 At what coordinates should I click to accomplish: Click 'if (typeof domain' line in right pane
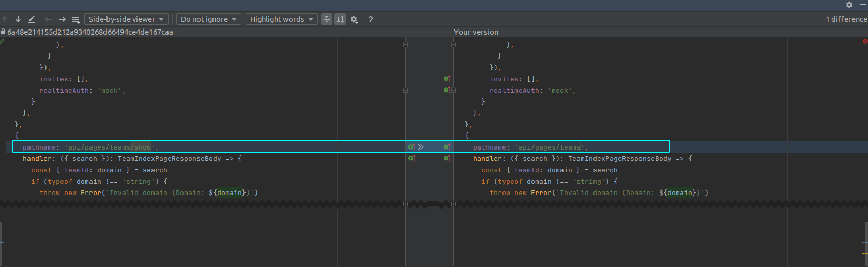[550, 181]
